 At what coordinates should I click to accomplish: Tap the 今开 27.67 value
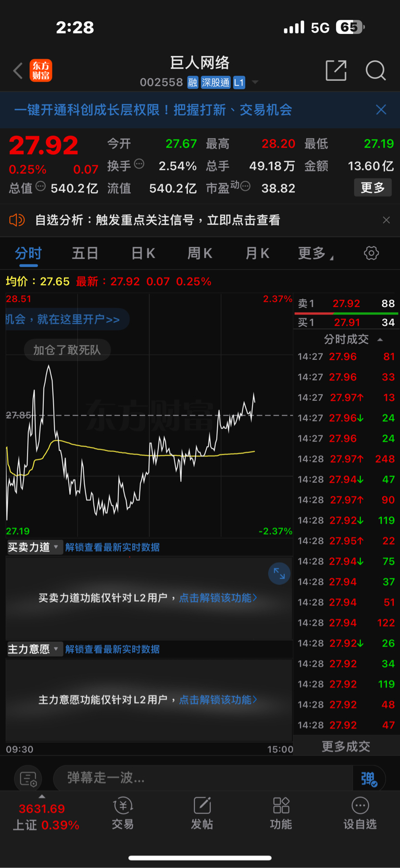tap(181, 143)
